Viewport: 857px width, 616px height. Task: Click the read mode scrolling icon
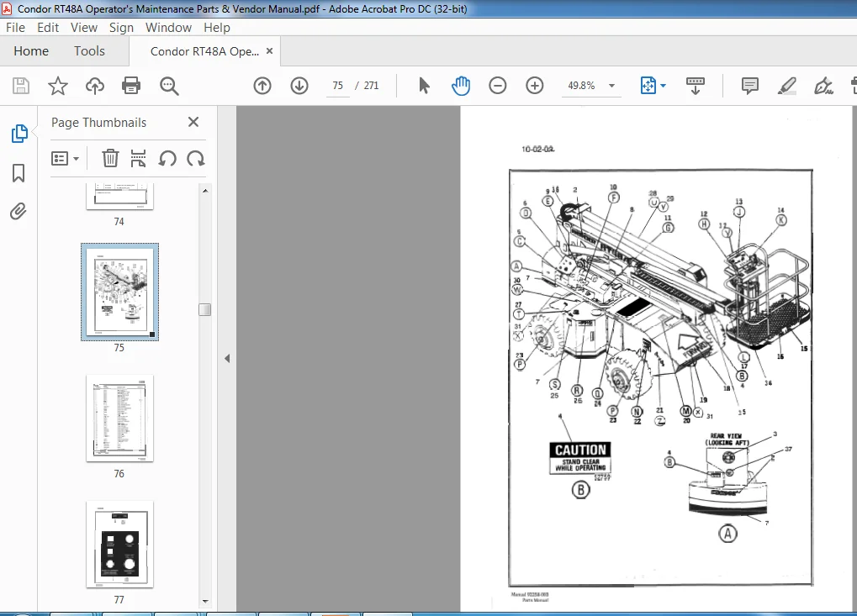pos(696,86)
